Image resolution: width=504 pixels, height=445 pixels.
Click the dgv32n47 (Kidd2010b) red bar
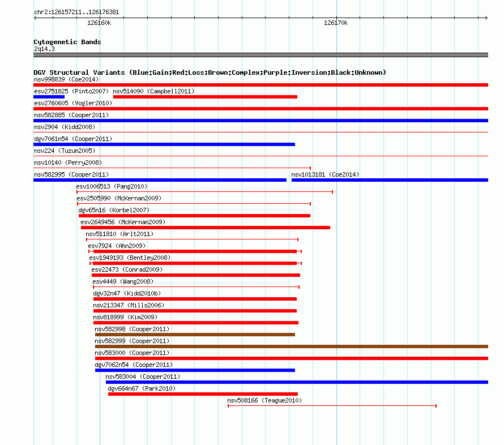pyautogui.click(x=195, y=299)
